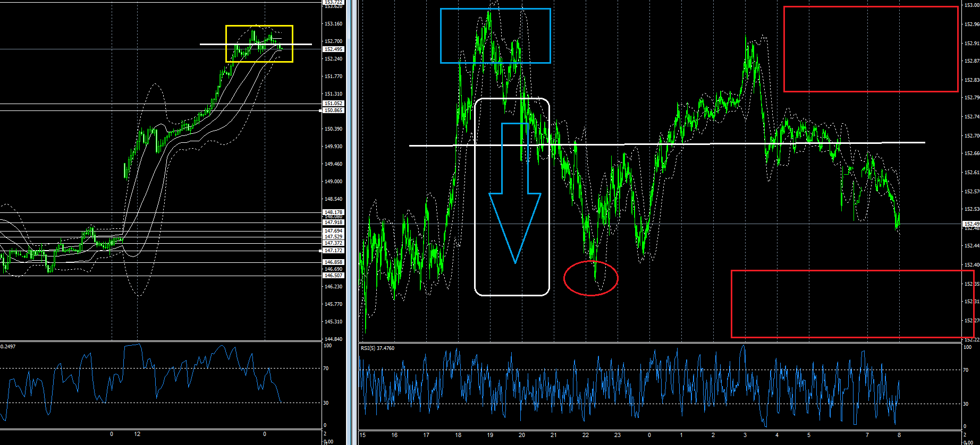The width and height of the screenshot is (980, 445).
Task: Click 152.96 on the right price scale
Action: click(972, 24)
